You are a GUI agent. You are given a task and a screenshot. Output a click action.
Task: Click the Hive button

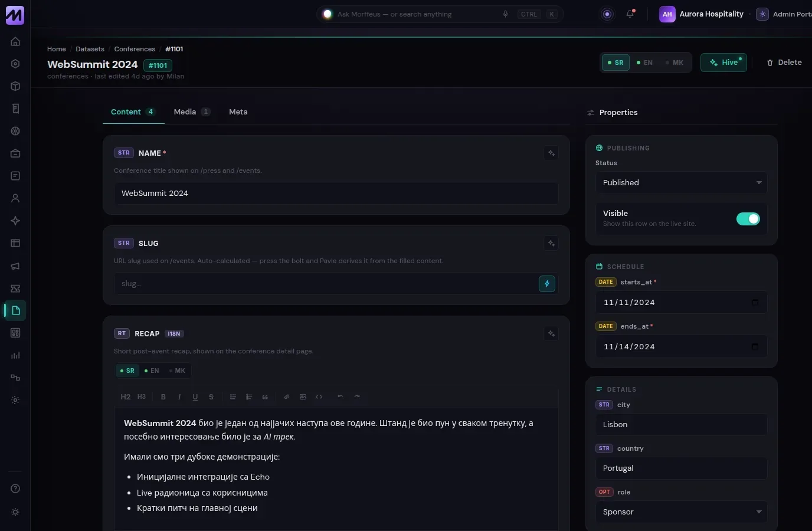click(723, 63)
